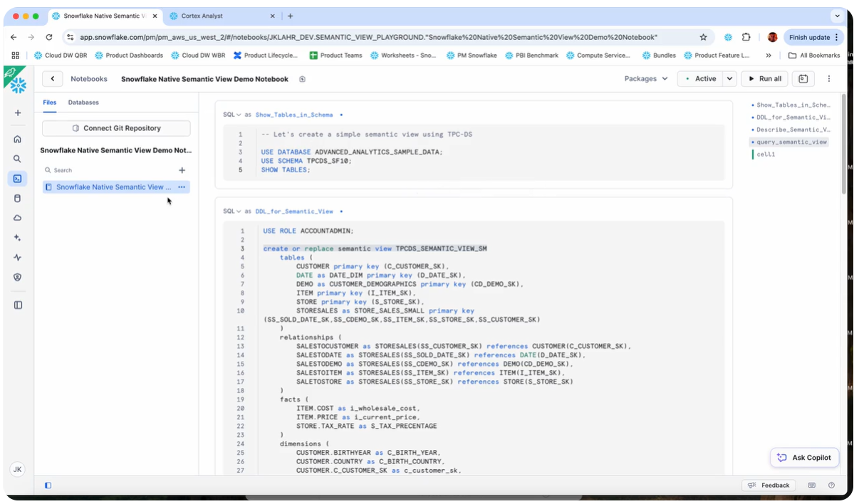Click the browser back arrow

14,37
